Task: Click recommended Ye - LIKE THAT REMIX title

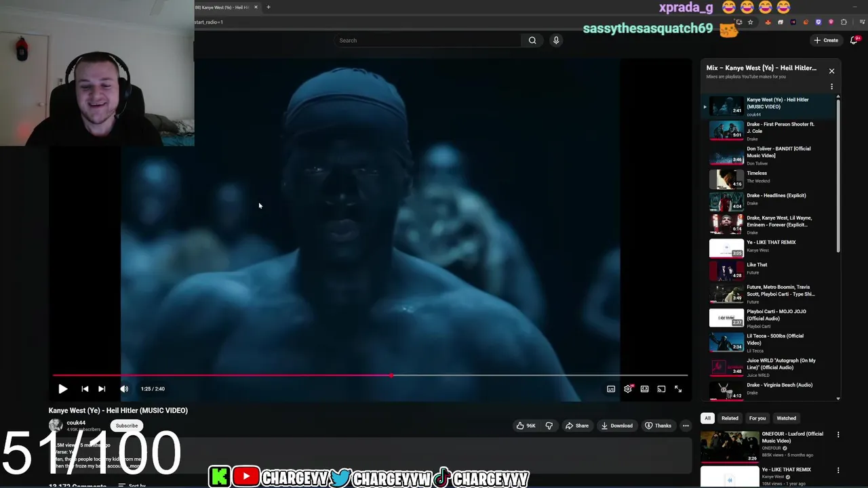Action: [786, 470]
